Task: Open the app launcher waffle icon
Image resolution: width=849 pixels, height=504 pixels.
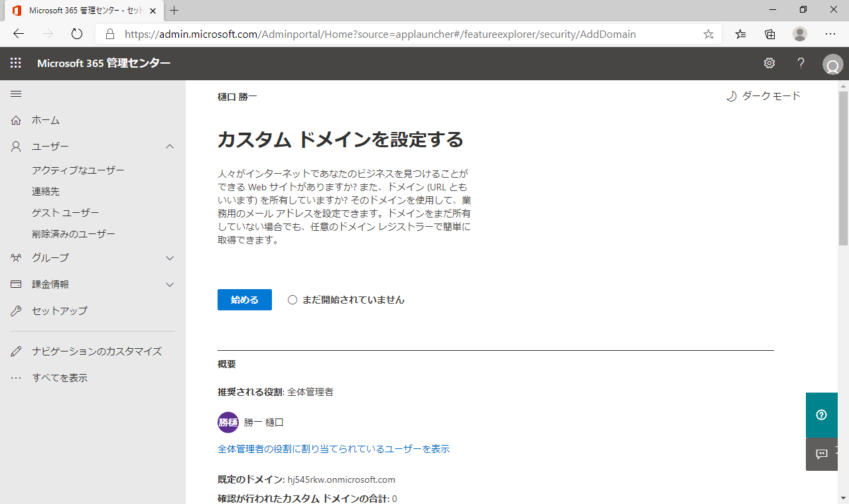Action: pos(16,63)
